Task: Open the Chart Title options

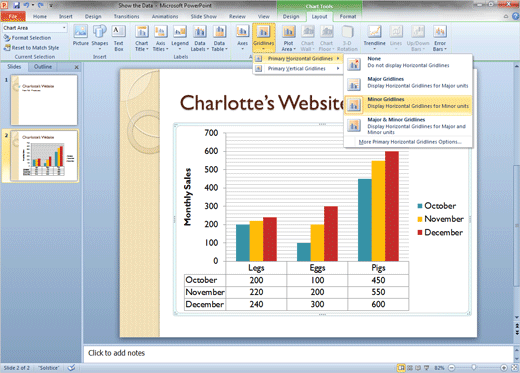Action: (x=142, y=38)
